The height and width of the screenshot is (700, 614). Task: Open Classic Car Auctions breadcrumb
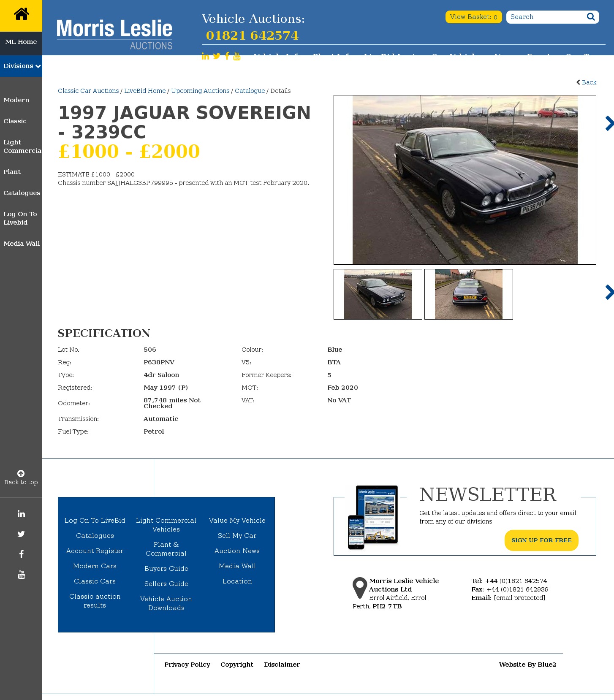pos(88,91)
